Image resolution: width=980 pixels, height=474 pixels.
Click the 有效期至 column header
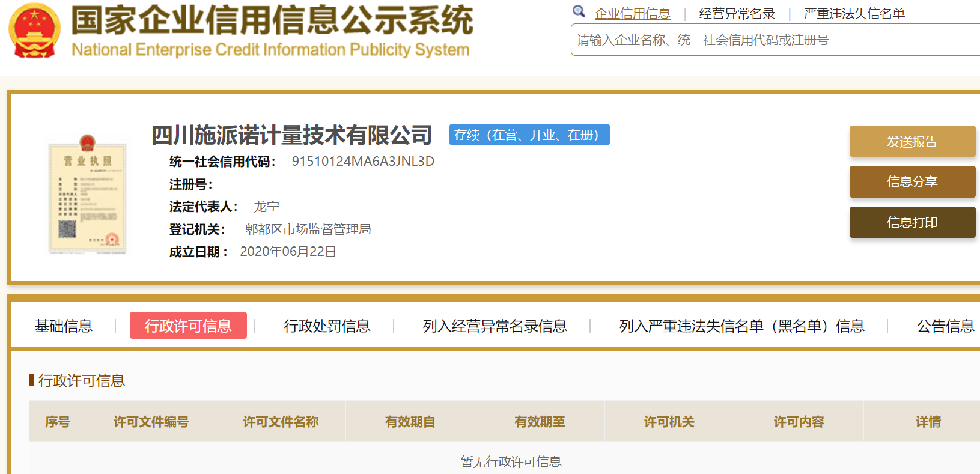click(x=540, y=421)
